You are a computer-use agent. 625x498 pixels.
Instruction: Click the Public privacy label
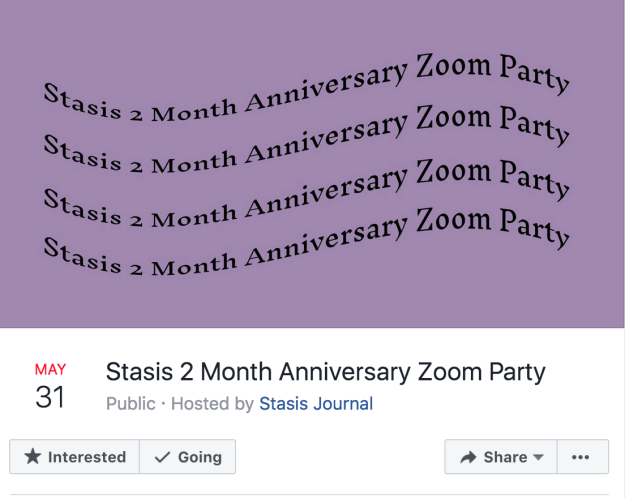pyautogui.click(x=131, y=404)
